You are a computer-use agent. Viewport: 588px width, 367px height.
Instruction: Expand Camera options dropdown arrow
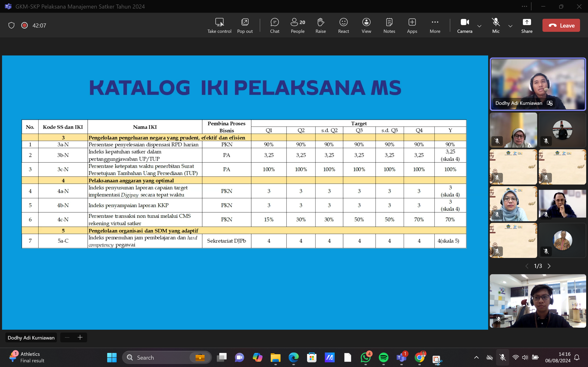tap(479, 26)
